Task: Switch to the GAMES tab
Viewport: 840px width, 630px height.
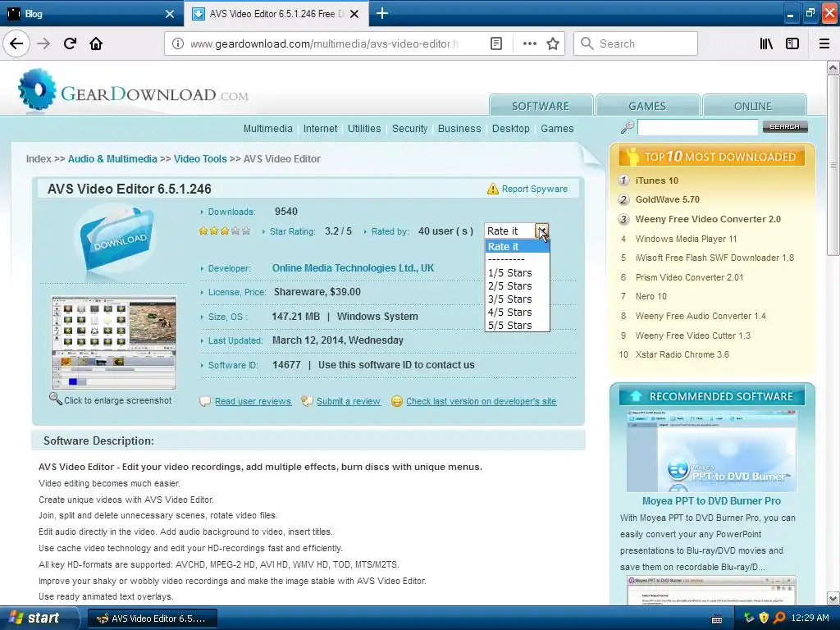Action: coord(647,106)
